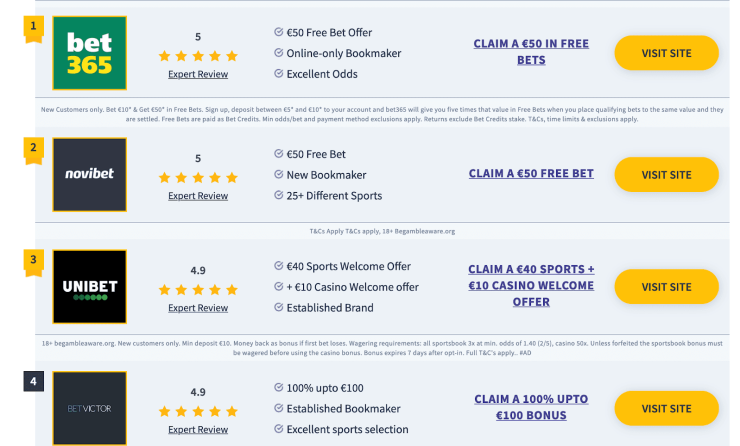The height and width of the screenshot is (446, 740).
Task: Click the number 2 rank badge
Action: [x=34, y=148]
